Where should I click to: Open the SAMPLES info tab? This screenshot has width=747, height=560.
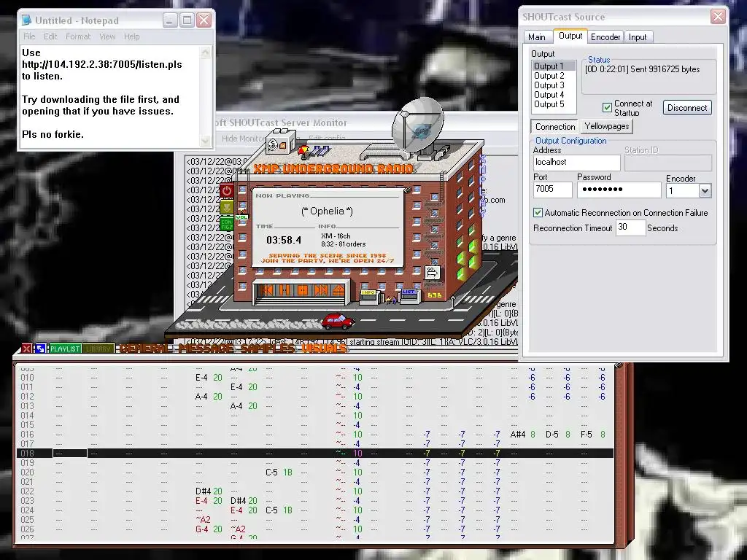[268, 349]
